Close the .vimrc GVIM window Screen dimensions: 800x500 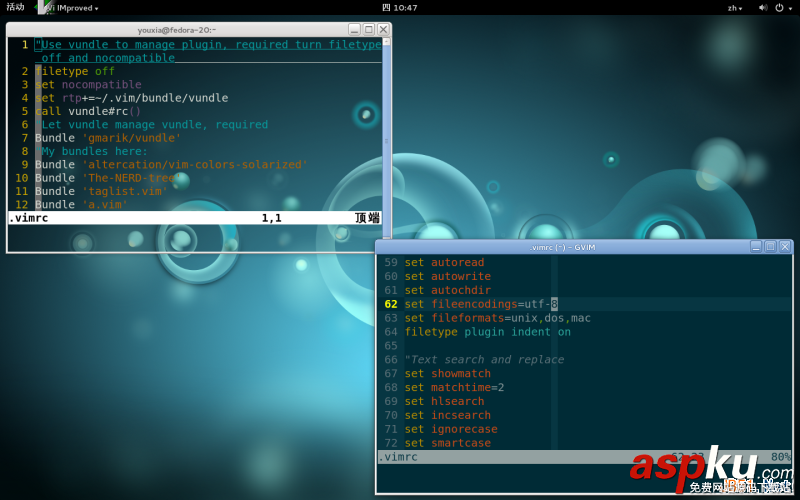pos(785,247)
